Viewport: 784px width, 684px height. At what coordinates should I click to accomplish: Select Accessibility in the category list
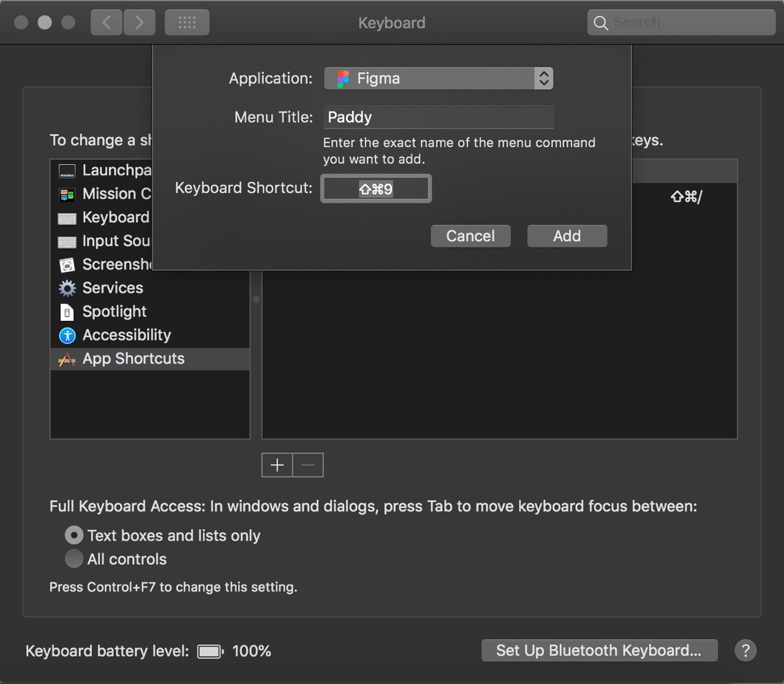150,335
